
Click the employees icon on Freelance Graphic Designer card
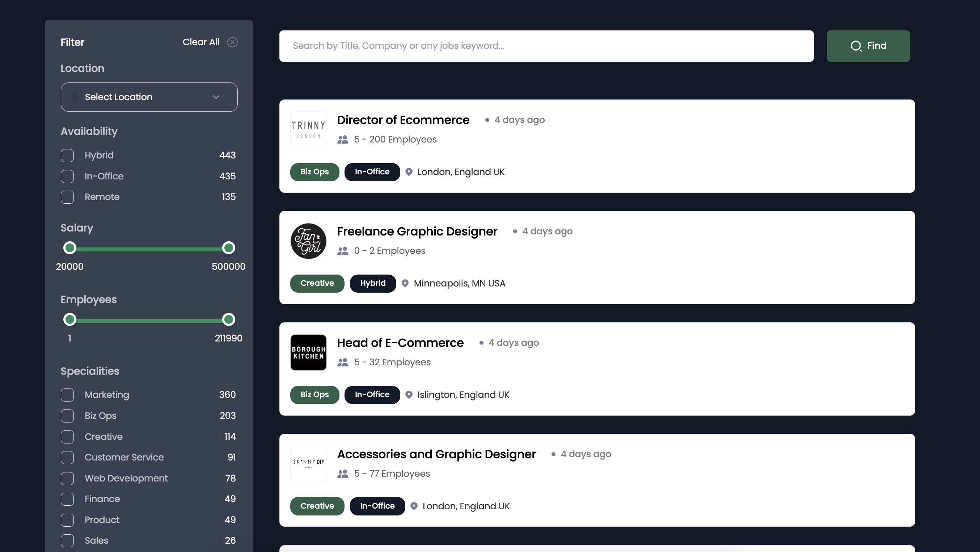[x=343, y=251]
